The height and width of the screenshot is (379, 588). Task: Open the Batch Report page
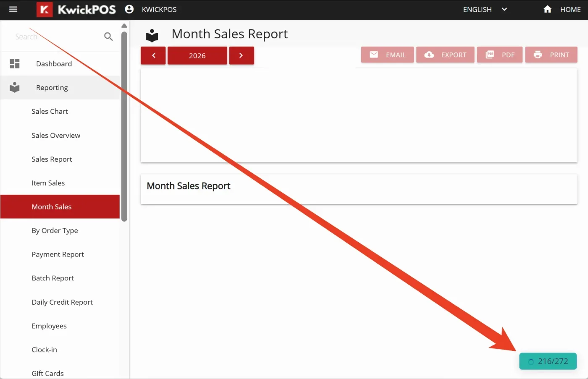pos(60,278)
